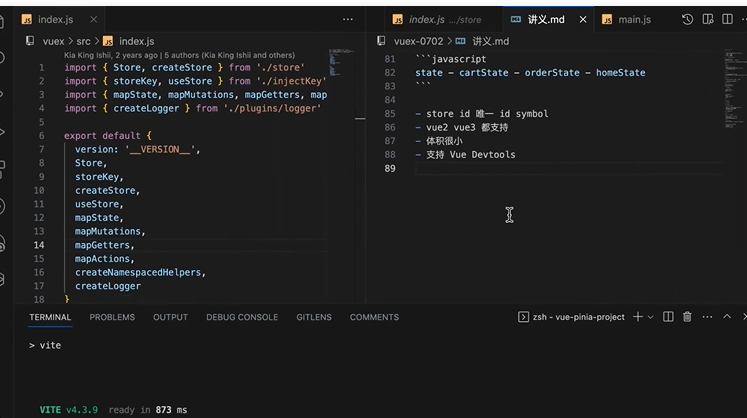Viewport: 747px width, 418px height.
Task: Close the left index.js tab
Action: click(93, 20)
